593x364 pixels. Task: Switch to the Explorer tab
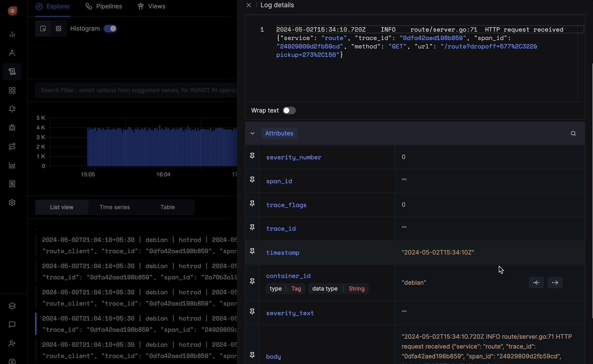point(53,7)
